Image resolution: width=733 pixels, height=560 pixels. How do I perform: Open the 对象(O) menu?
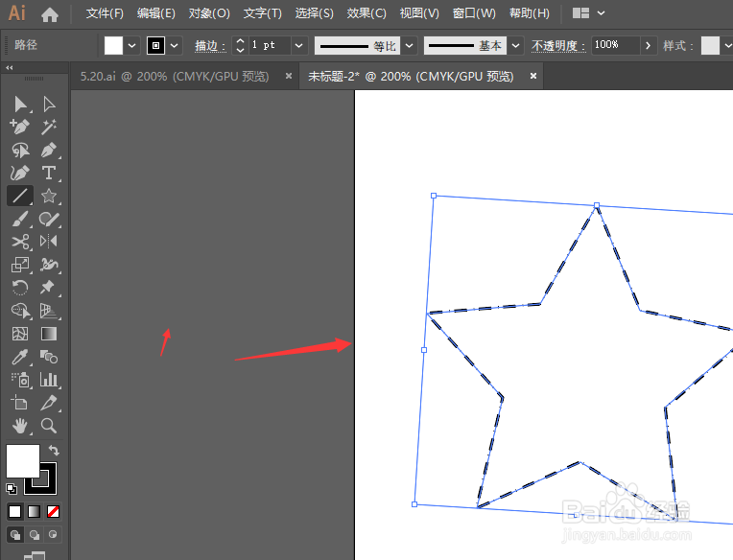(209, 13)
